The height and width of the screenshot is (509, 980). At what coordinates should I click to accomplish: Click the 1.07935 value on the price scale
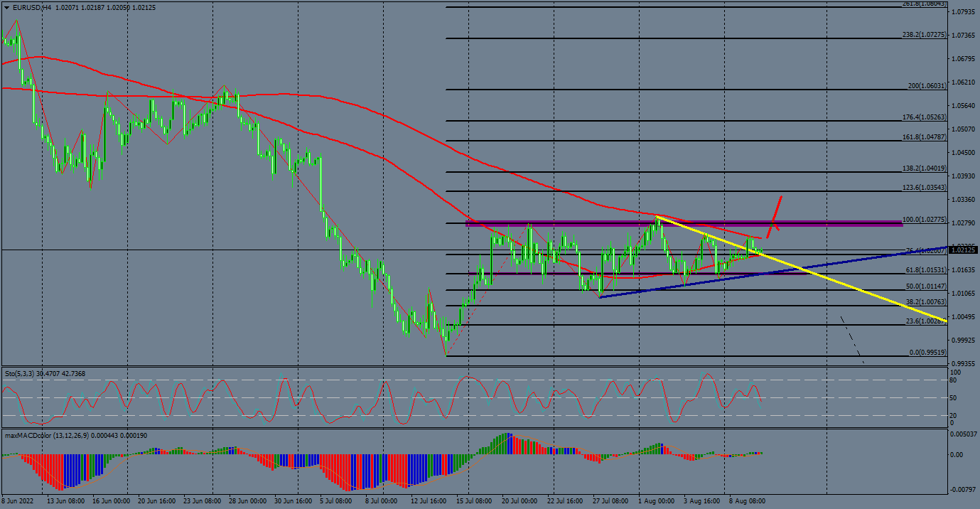pos(964,12)
